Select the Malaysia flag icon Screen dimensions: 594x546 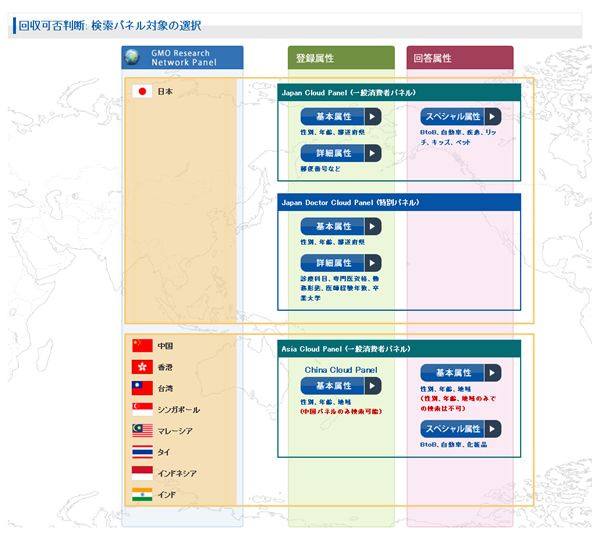pyautogui.click(x=142, y=430)
